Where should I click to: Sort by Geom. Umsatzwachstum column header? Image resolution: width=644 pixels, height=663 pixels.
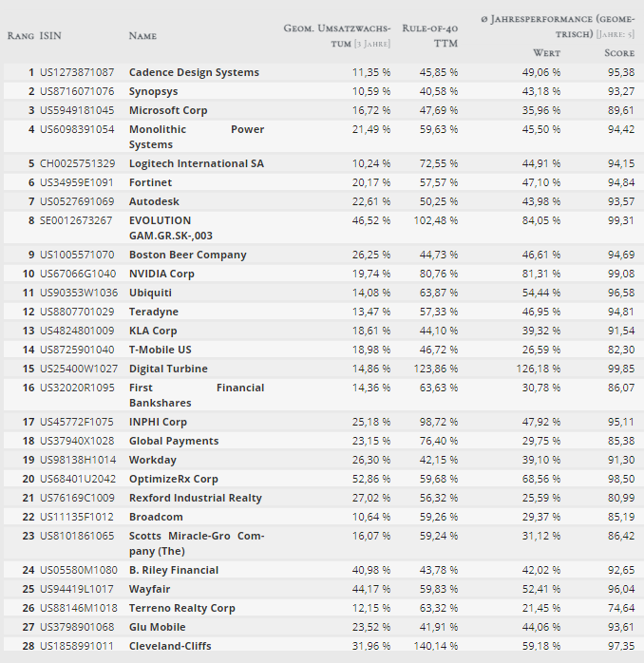[337, 35]
